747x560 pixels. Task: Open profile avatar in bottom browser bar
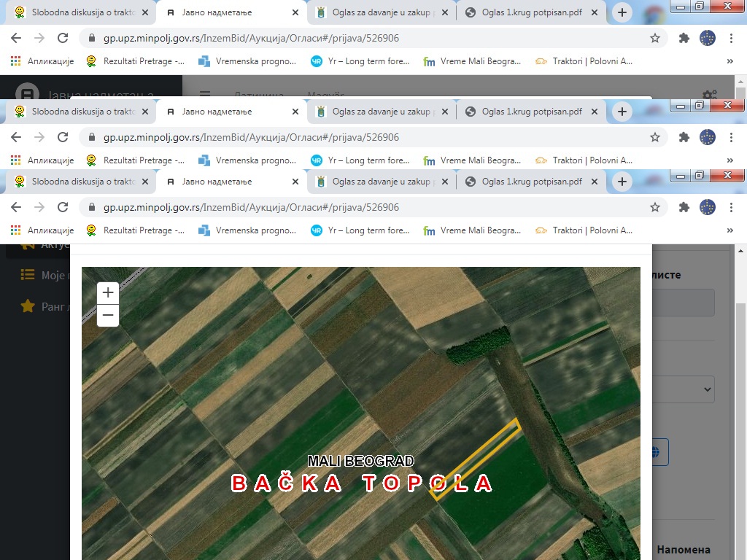(x=708, y=207)
